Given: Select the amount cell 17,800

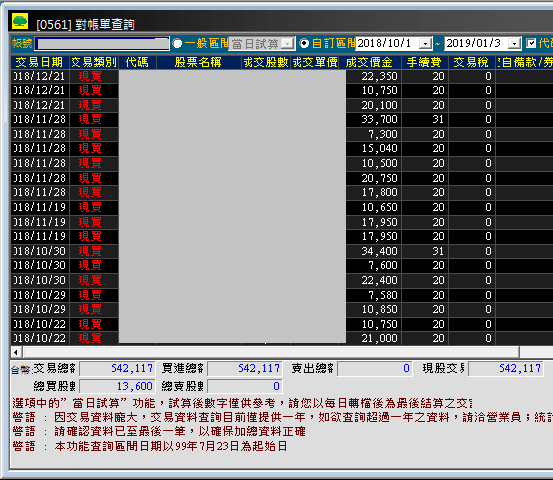Looking at the screenshot, I should click(x=374, y=193).
